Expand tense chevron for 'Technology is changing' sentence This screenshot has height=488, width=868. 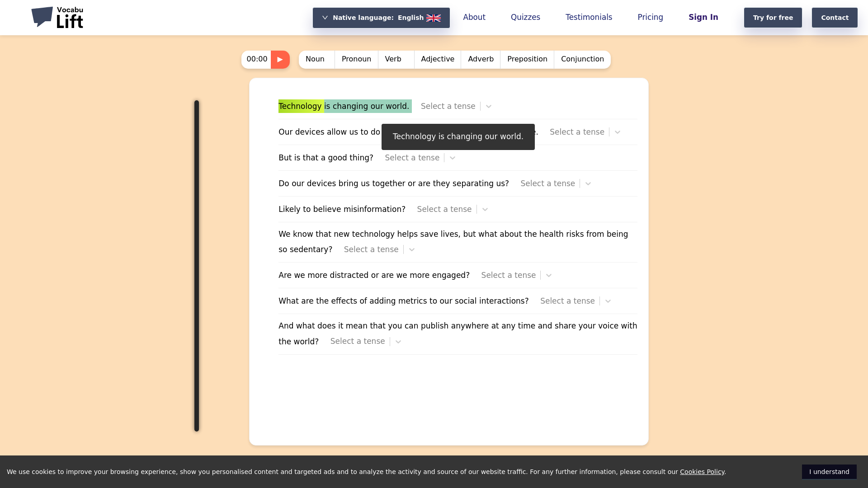[489, 107]
